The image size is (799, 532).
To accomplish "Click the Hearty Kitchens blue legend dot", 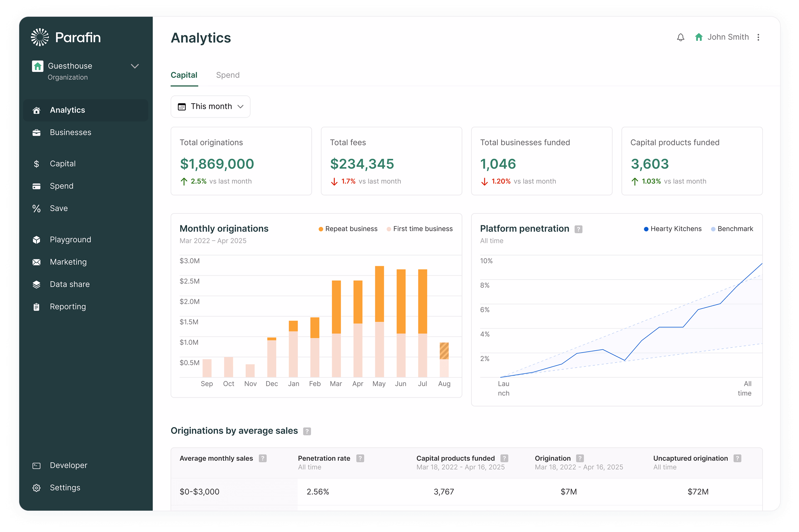I will [x=646, y=229].
